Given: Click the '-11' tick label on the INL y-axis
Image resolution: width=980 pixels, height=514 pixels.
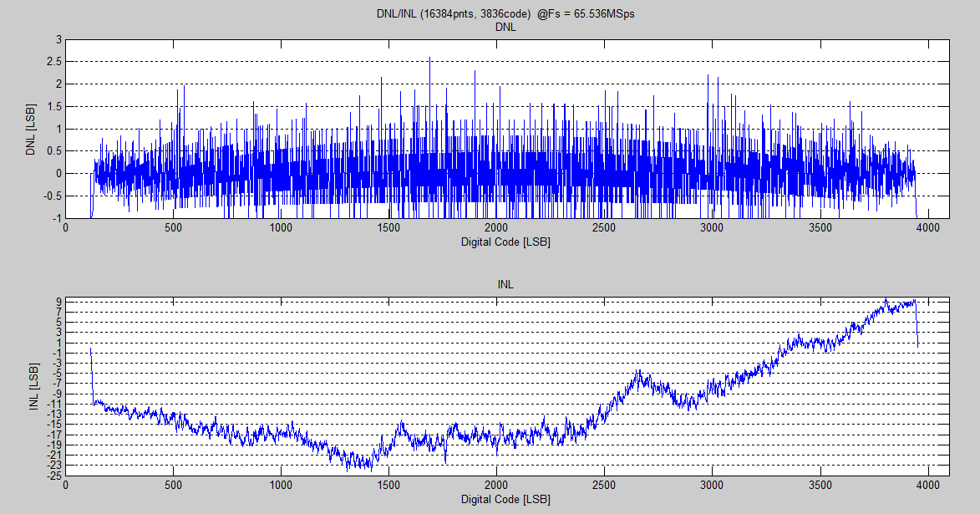Looking at the screenshot, I should (54, 404).
